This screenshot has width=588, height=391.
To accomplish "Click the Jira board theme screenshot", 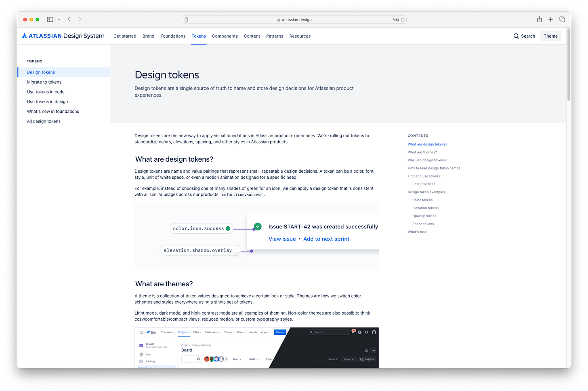I will [257, 348].
